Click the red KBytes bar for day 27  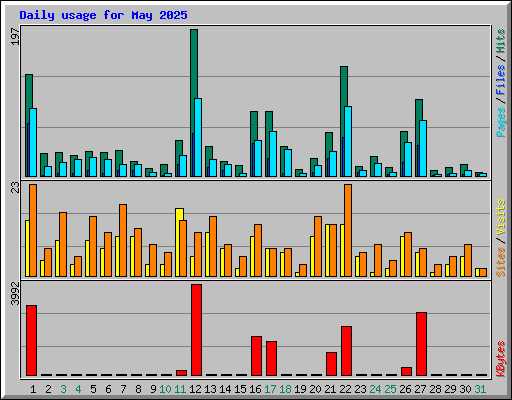click(x=421, y=344)
